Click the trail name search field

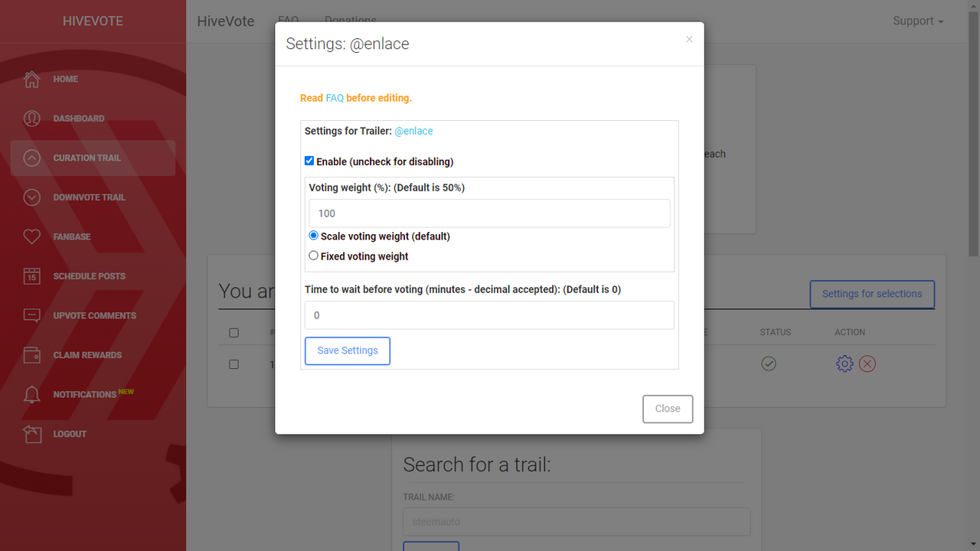[x=577, y=522]
